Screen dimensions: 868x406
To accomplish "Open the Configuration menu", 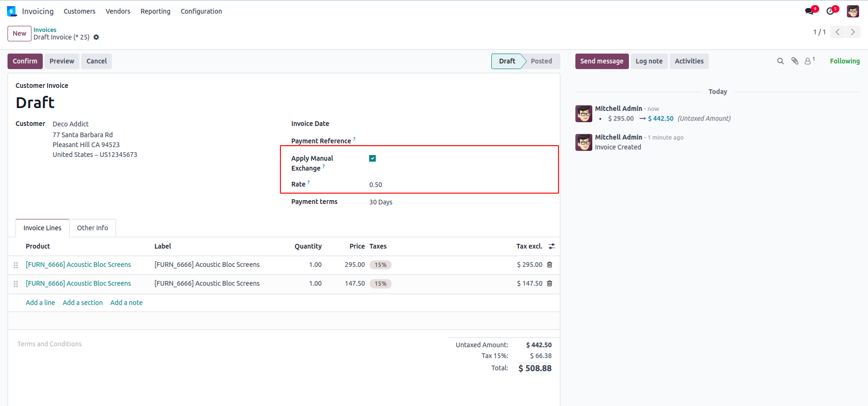I will click(x=201, y=11).
